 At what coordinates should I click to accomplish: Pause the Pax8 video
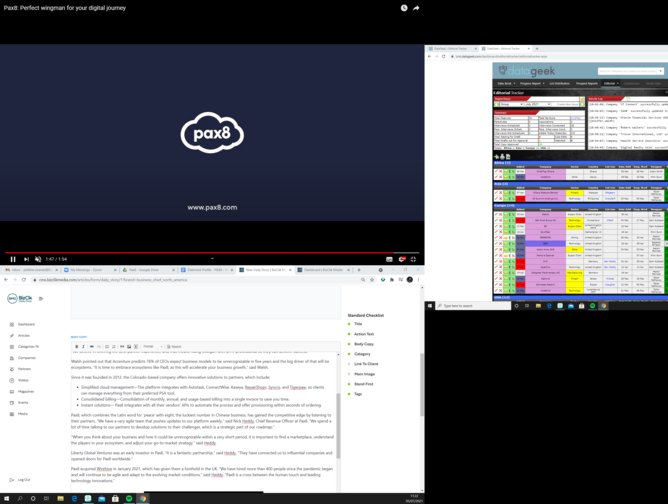tap(13, 259)
